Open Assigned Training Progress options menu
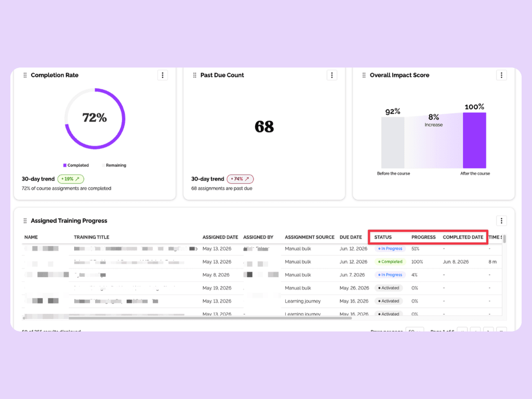Screen dimensions: 532x399 click(x=501, y=221)
